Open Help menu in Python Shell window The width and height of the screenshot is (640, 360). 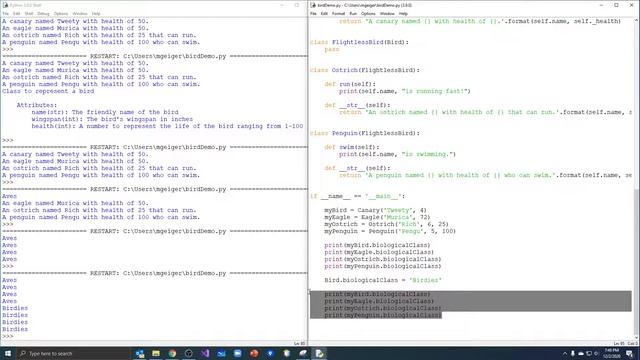(x=96, y=13)
